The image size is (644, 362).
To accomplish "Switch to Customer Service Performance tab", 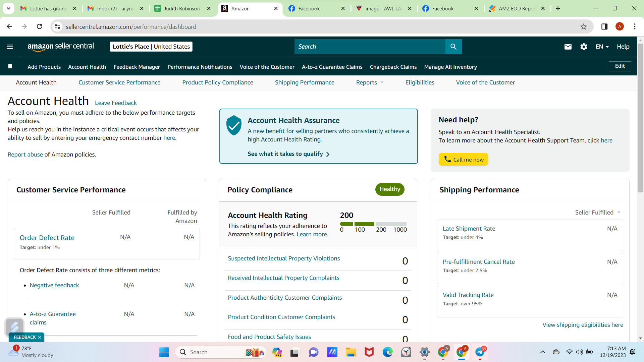I will pyautogui.click(x=119, y=82).
